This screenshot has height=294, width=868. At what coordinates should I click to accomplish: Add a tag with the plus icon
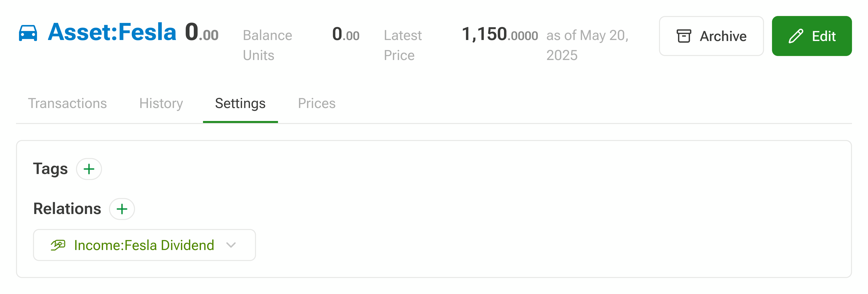click(89, 169)
